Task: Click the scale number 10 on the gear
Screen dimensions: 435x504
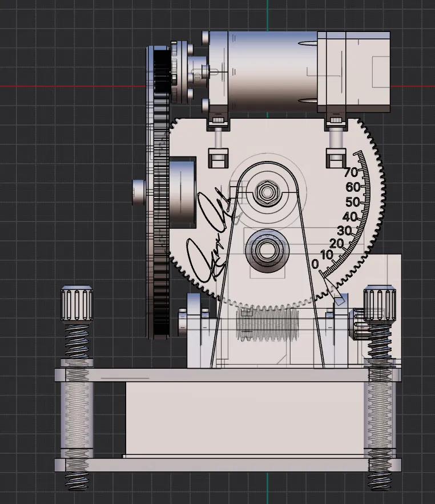Action: click(327, 255)
